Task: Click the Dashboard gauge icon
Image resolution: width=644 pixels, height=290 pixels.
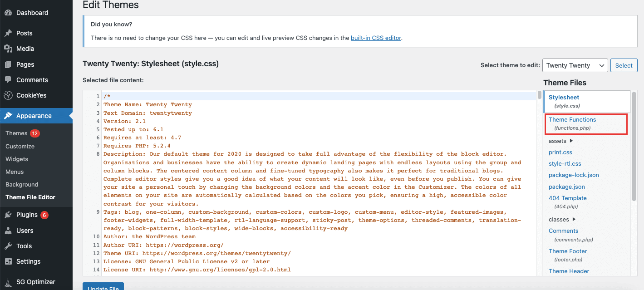Action: [x=8, y=13]
